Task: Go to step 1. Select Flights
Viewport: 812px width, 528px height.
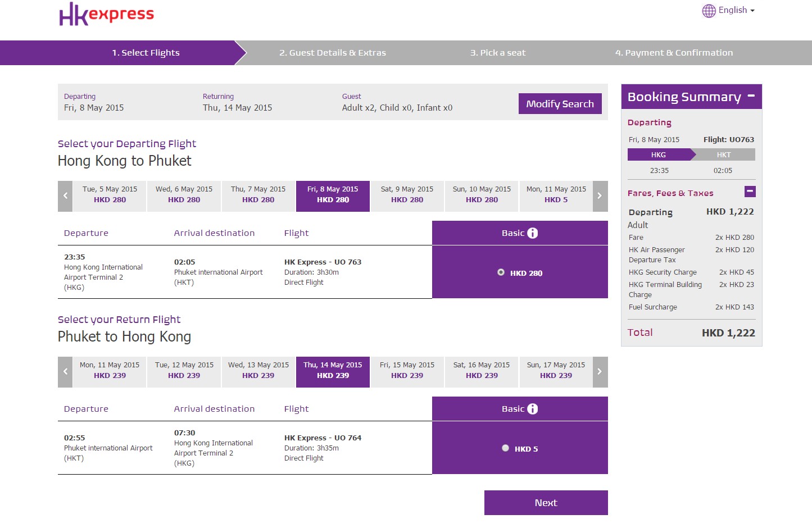Action: tap(146, 53)
